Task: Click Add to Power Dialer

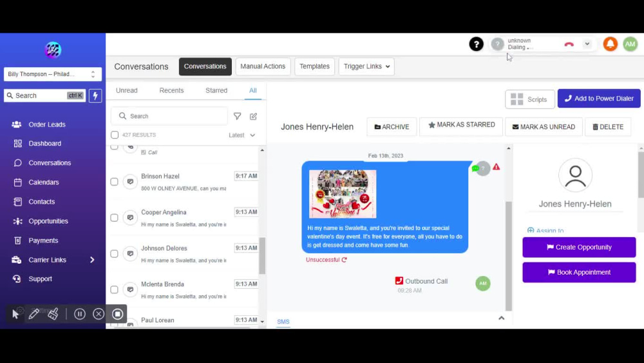Action: click(599, 99)
